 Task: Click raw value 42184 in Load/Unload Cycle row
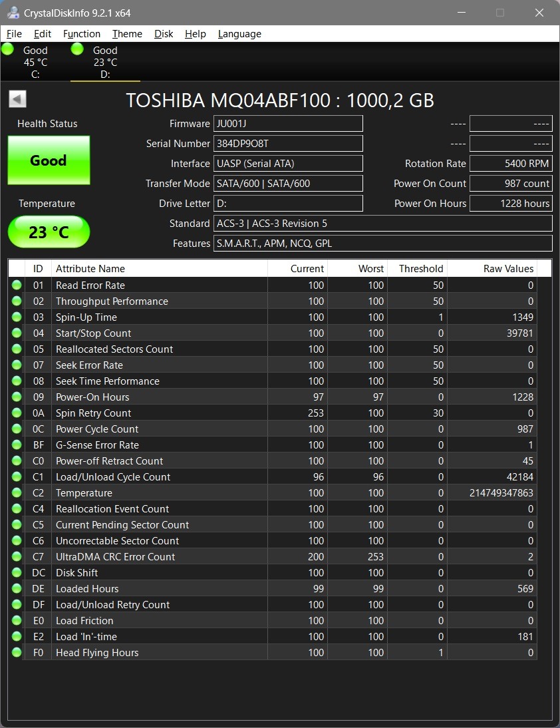(520, 477)
